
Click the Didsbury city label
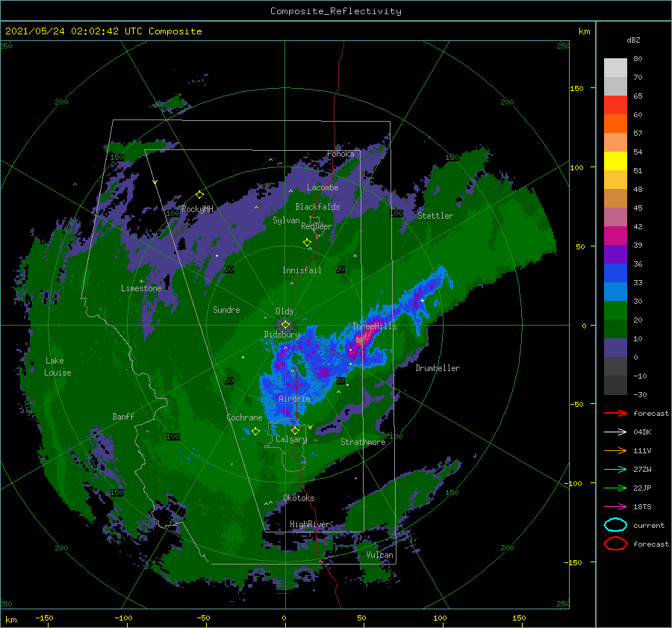point(281,335)
